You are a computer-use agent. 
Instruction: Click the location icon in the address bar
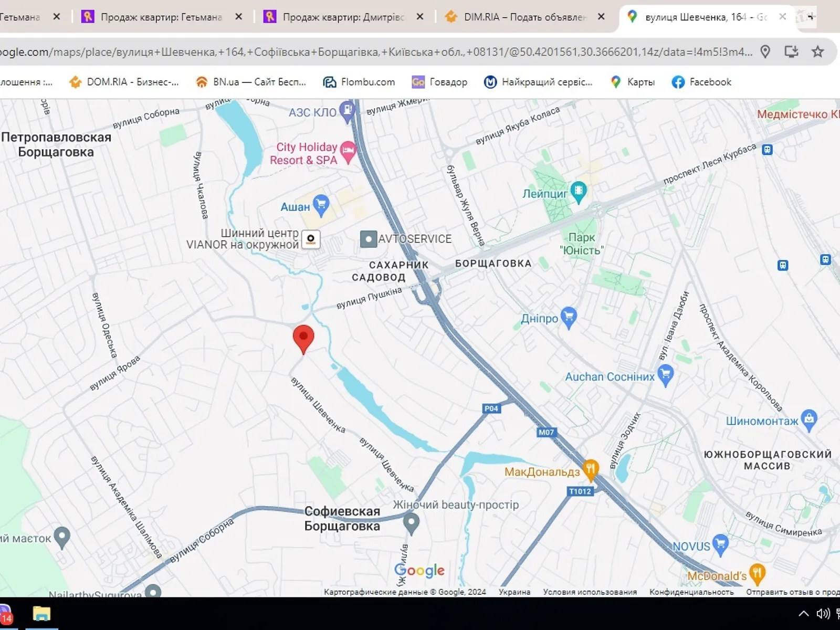pyautogui.click(x=765, y=51)
